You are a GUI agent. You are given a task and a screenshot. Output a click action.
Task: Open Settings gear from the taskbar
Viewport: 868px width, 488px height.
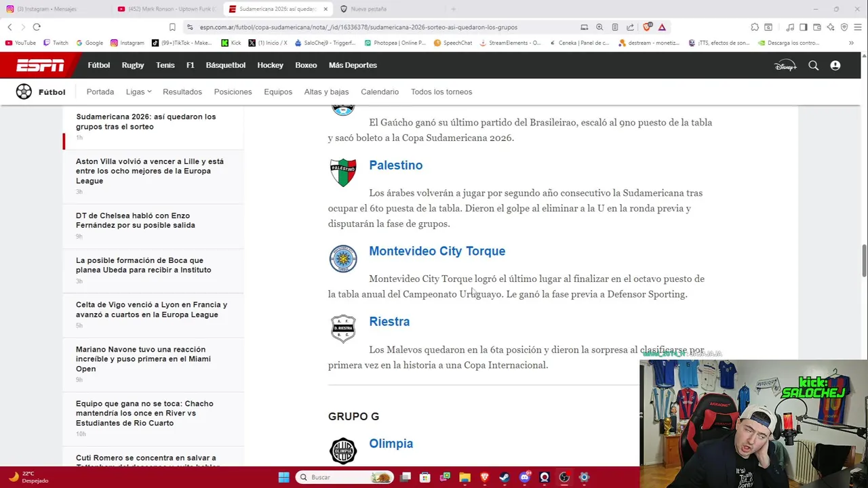(584, 477)
